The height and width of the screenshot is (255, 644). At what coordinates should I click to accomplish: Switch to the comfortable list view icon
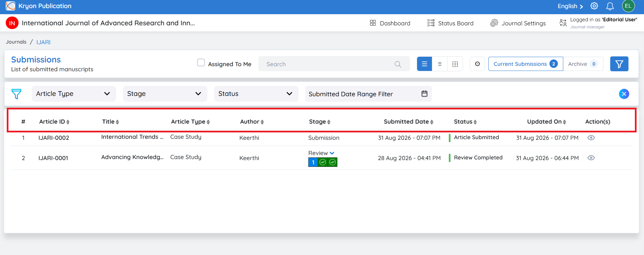[424, 64]
